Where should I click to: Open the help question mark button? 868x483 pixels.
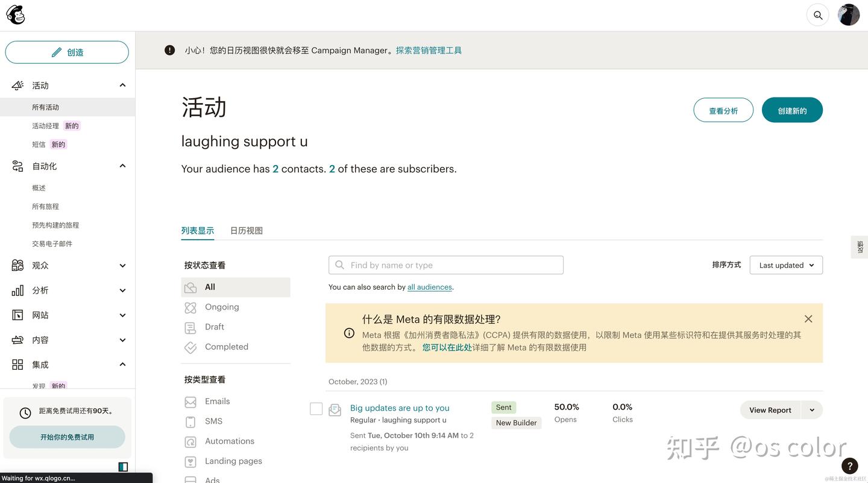click(849, 466)
